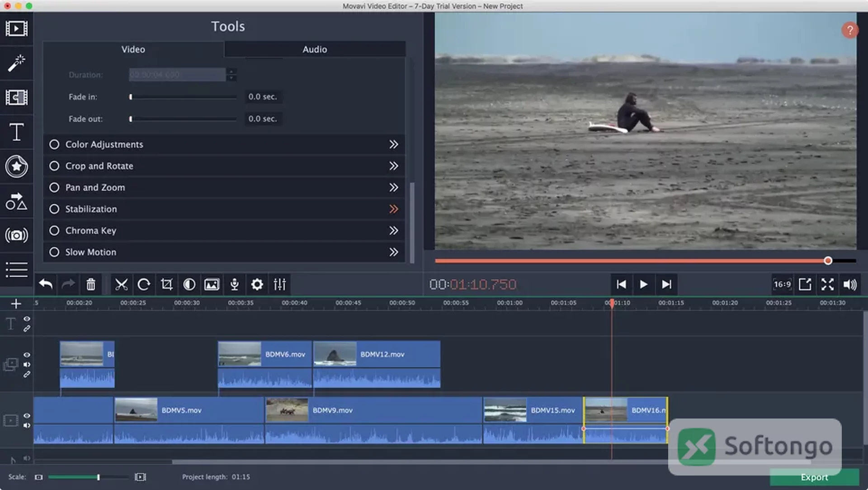This screenshot has width=868, height=490.
Task: Open the More tools list icon
Action: pyautogui.click(x=16, y=270)
